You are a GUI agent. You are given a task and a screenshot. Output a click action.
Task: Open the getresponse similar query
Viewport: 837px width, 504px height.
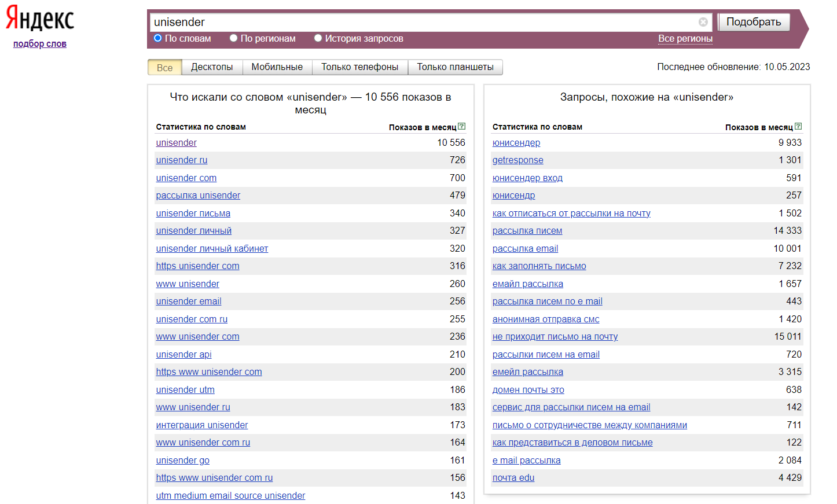point(518,160)
